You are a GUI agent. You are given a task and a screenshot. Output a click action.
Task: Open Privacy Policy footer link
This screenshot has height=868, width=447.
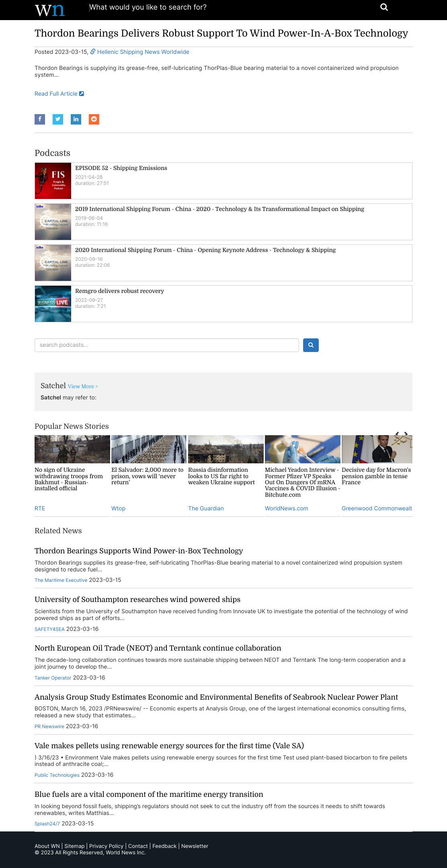(106, 846)
